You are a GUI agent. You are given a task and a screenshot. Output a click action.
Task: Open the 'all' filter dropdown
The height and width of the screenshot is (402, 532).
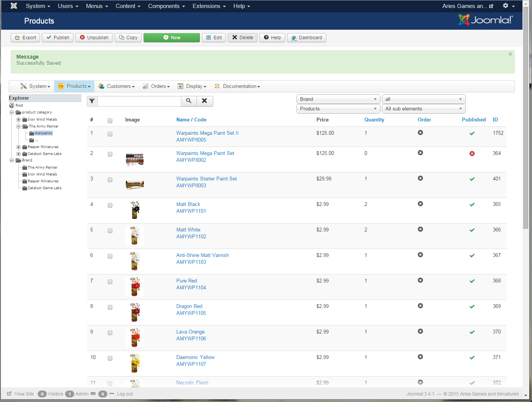tap(423, 99)
